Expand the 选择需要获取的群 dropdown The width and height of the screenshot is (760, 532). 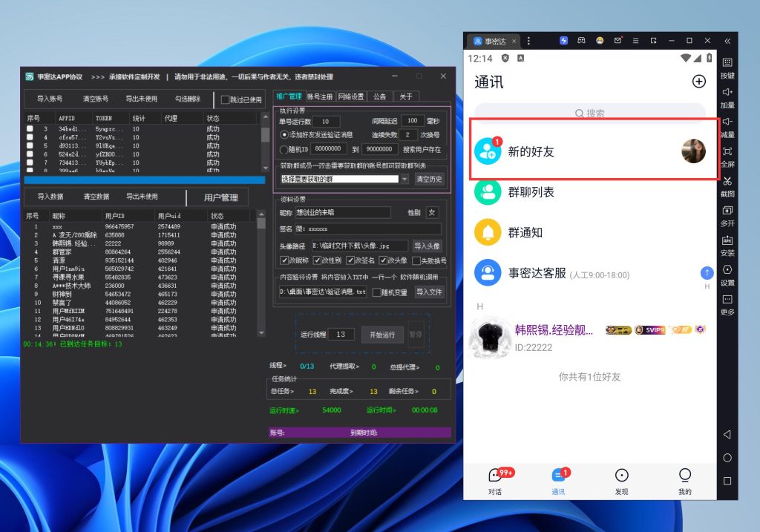click(x=404, y=179)
